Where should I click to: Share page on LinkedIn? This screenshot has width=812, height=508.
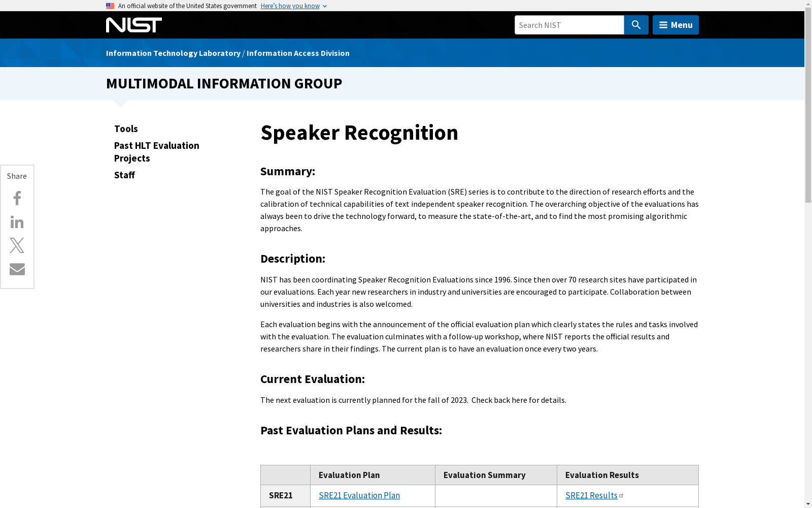click(17, 222)
